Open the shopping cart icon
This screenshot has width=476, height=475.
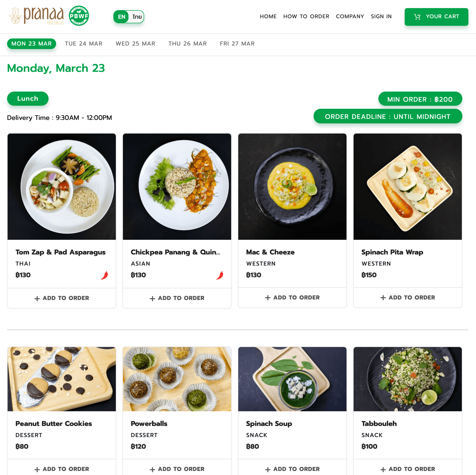click(x=417, y=17)
